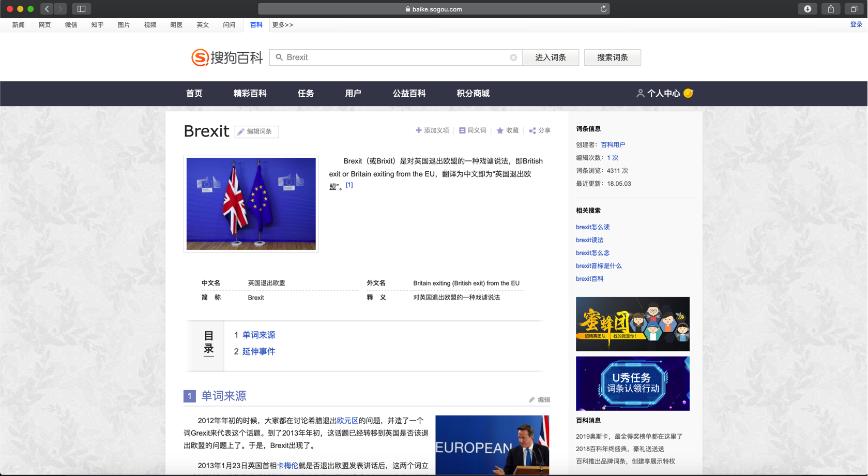Open 精彩百科 in navigation bar

pyautogui.click(x=250, y=94)
